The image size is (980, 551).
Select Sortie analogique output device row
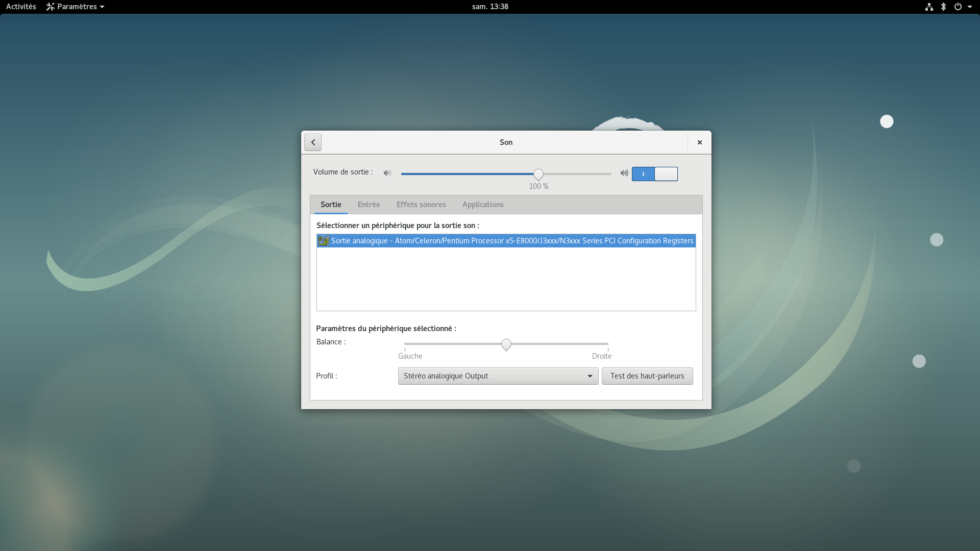506,241
